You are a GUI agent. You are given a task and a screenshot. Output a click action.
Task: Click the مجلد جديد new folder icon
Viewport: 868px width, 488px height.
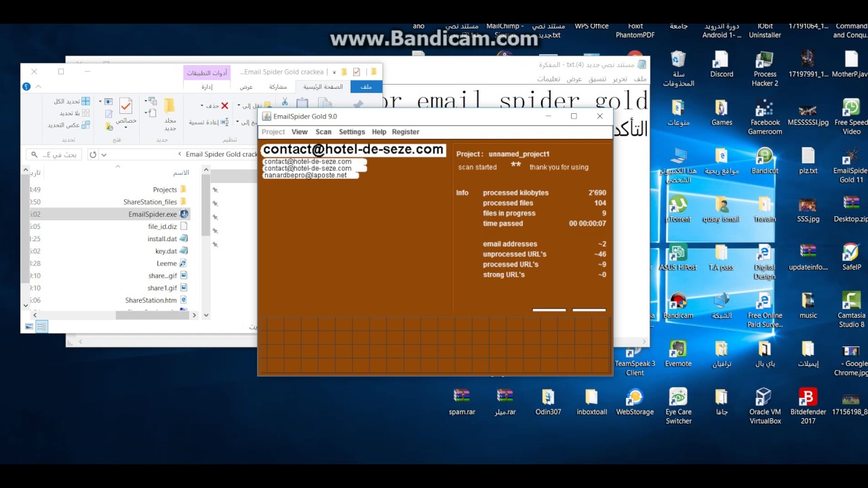pyautogui.click(x=170, y=114)
